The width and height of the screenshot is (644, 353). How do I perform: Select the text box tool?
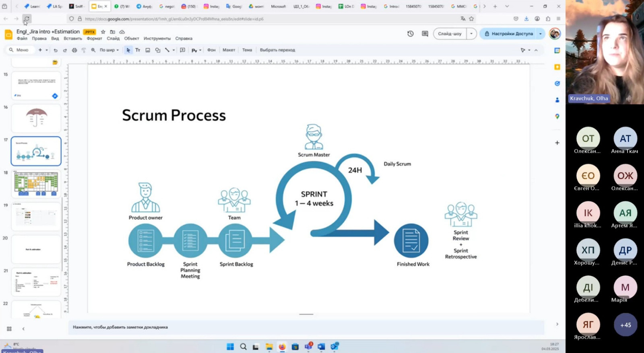click(x=138, y=50)
